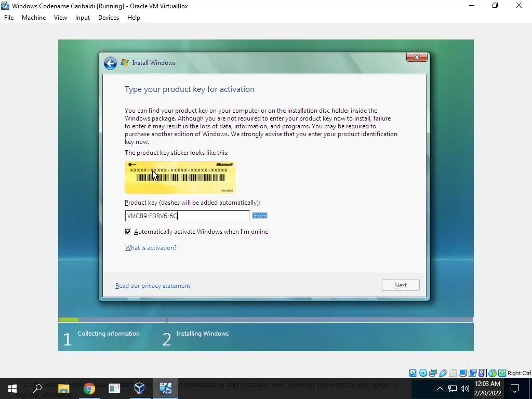The image size is (532, 399).
Task: Show hidden system tray icons
Action: coord(440,389)
